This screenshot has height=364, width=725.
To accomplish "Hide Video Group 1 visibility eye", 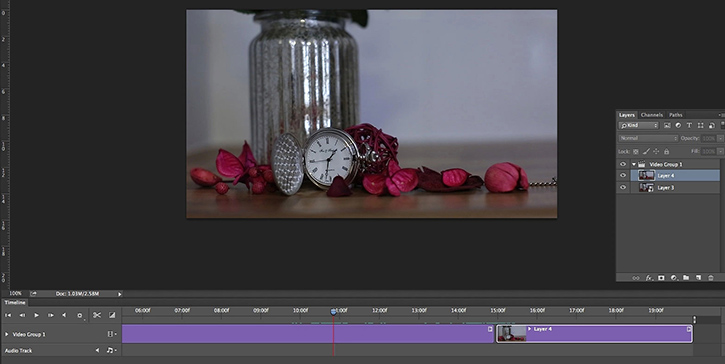I will (x=623, y=164).
